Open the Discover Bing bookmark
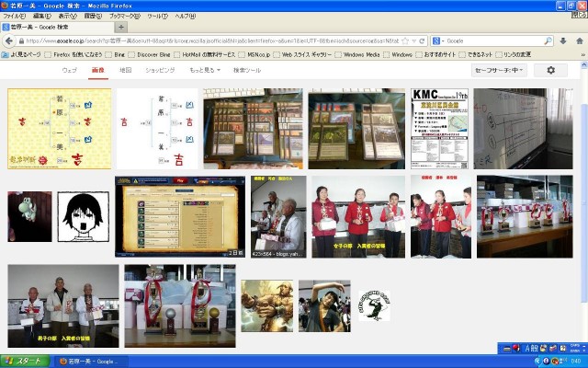 tap(149, 55)
